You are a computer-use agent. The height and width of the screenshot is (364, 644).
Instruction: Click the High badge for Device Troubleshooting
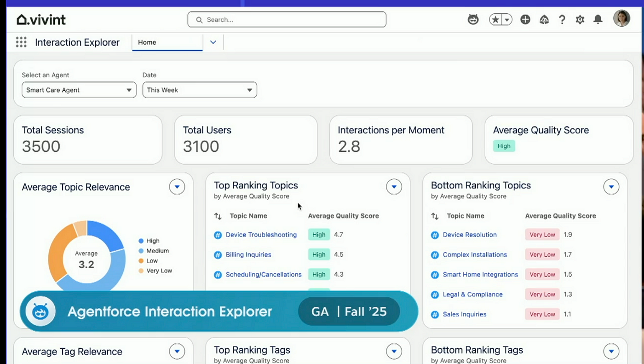319,235
